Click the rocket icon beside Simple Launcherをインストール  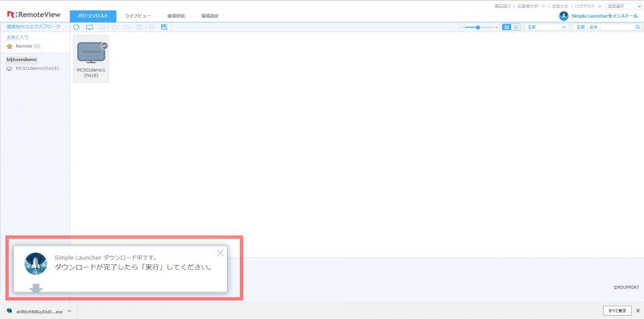(x=563, y=16)
